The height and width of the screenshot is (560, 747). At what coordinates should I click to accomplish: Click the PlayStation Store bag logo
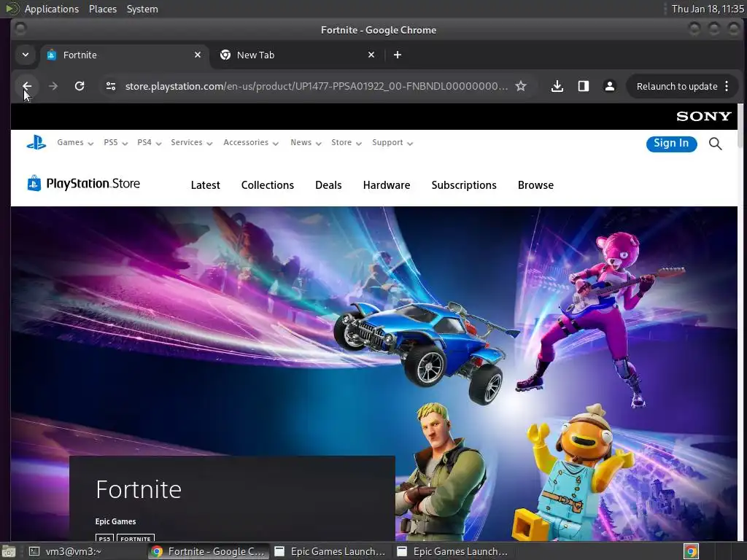tap(34, 183)
